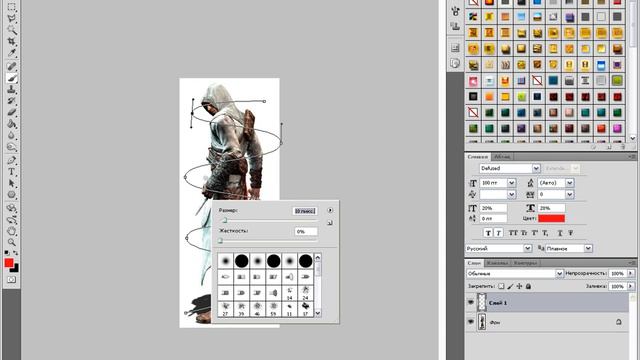The width and height of the screenshot is (640, 360).
Task: Toggle Quick Mask mode
Action: [11, 280]
